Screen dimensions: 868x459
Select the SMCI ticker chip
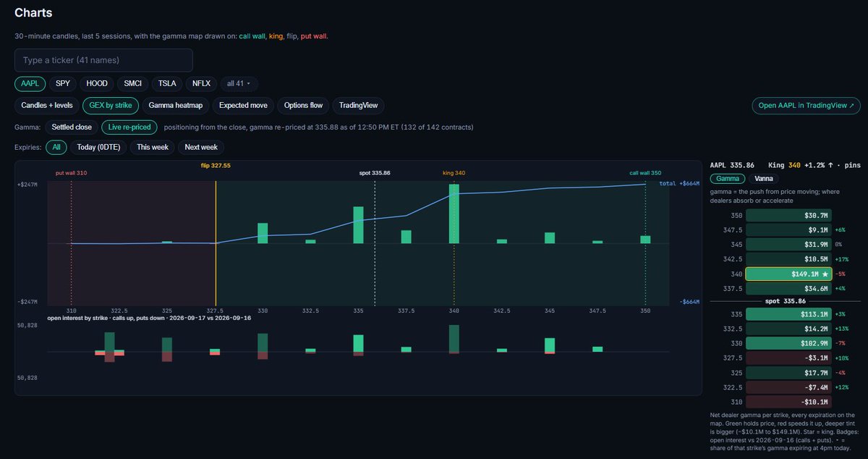click(x=133, y=83)
